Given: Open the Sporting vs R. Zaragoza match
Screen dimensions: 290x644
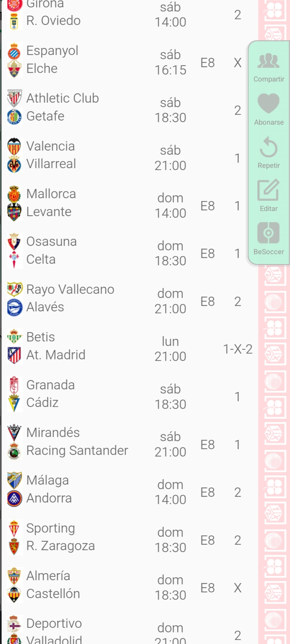Looking at the screenshot, I should [81, 537].
